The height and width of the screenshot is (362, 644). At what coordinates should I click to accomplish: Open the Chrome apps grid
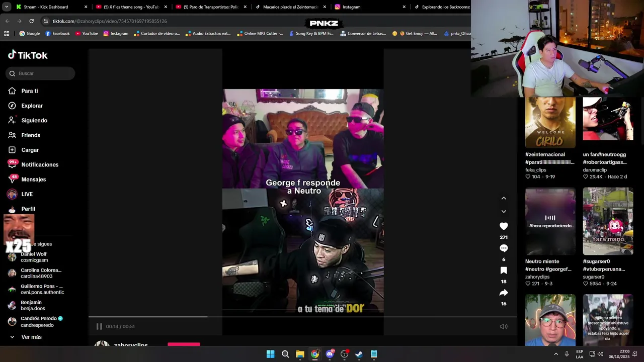[x=7, y=34]
